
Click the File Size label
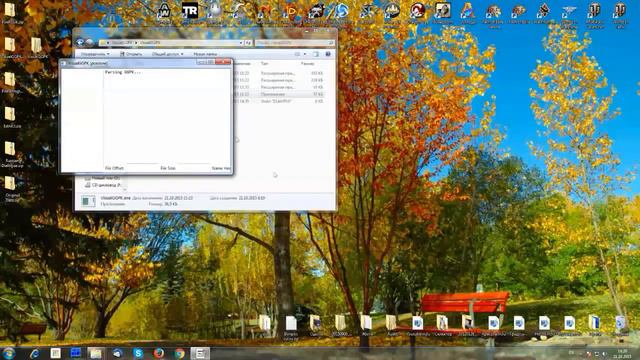[168, 168]
